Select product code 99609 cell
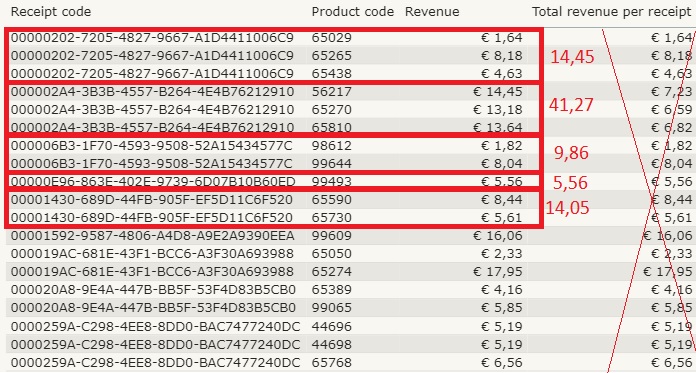The width and height of the screenshot is (696, 373). click(331, 235)
